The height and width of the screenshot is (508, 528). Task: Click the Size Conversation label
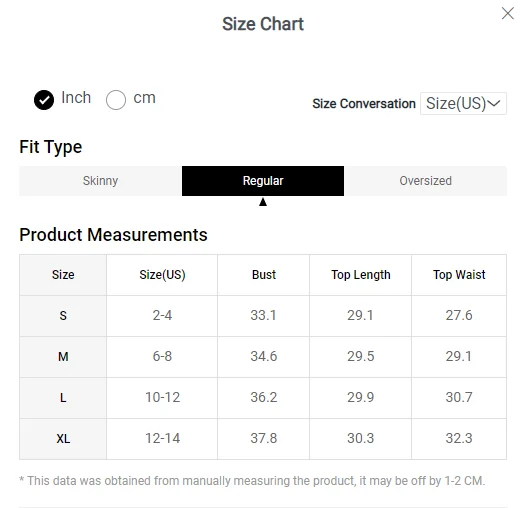click(x=364, y=104)
